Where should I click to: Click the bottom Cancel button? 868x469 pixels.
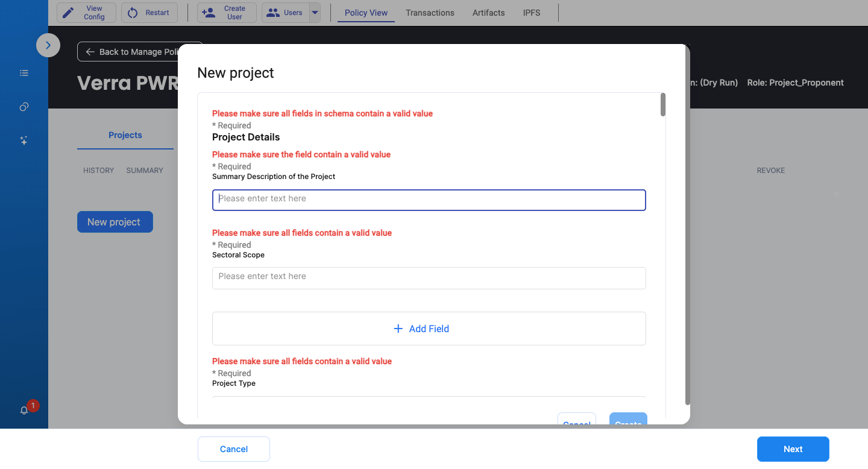point(234,449)
